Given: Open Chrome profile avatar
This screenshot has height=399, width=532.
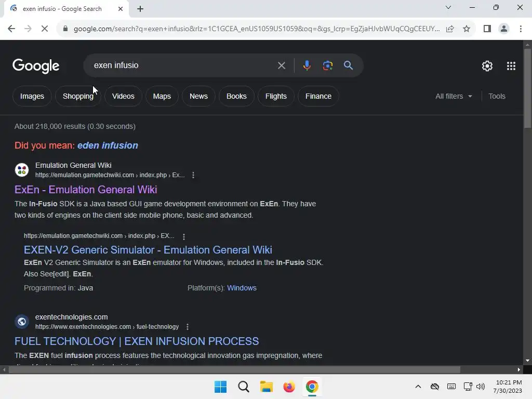Looking at the screenshot, I should click(x=504, y=29).
